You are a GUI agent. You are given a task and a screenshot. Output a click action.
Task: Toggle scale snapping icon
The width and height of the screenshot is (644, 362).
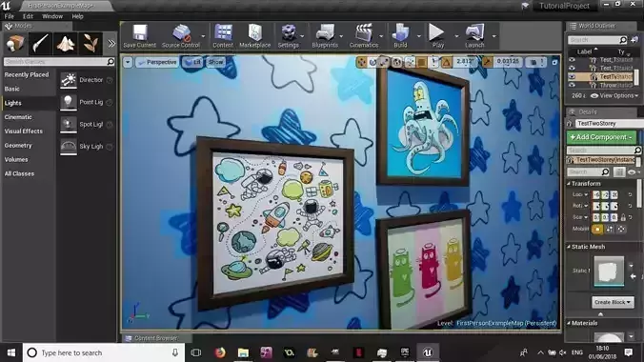click(487, 62)
